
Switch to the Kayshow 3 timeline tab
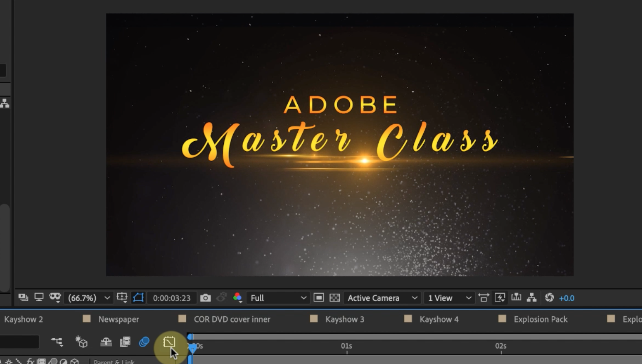tap(345, 319)
